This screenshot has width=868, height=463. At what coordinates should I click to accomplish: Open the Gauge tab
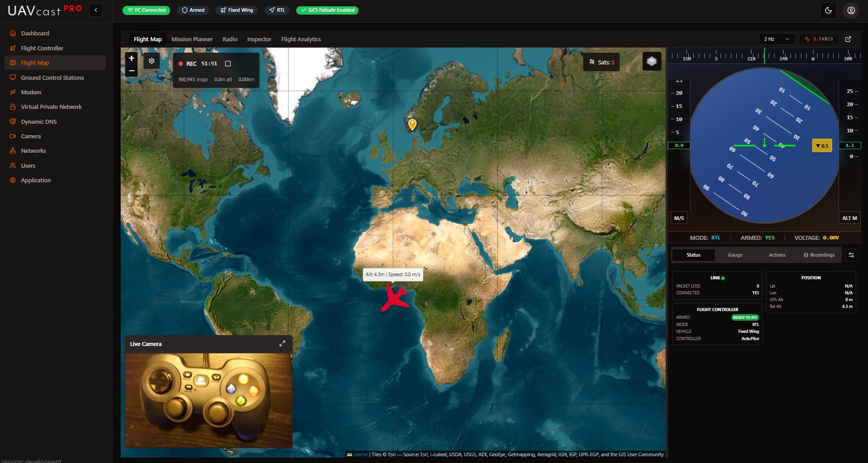735,255
